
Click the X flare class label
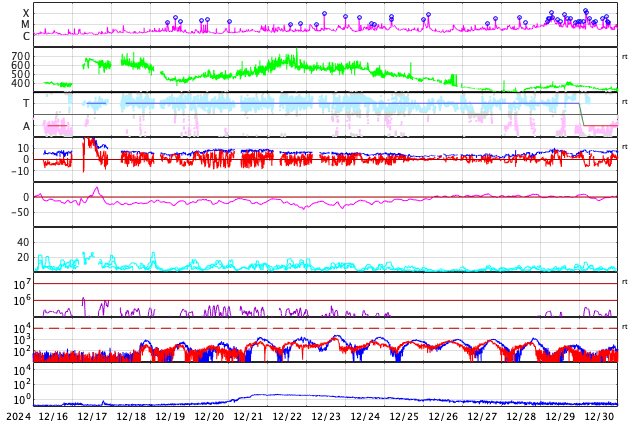(26, 13)
